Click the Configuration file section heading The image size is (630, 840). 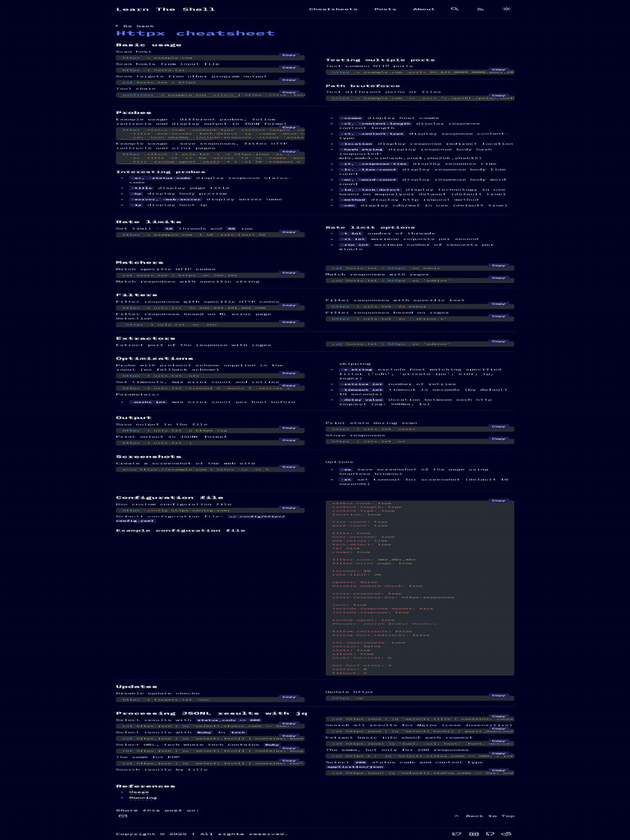pos(169,498)
